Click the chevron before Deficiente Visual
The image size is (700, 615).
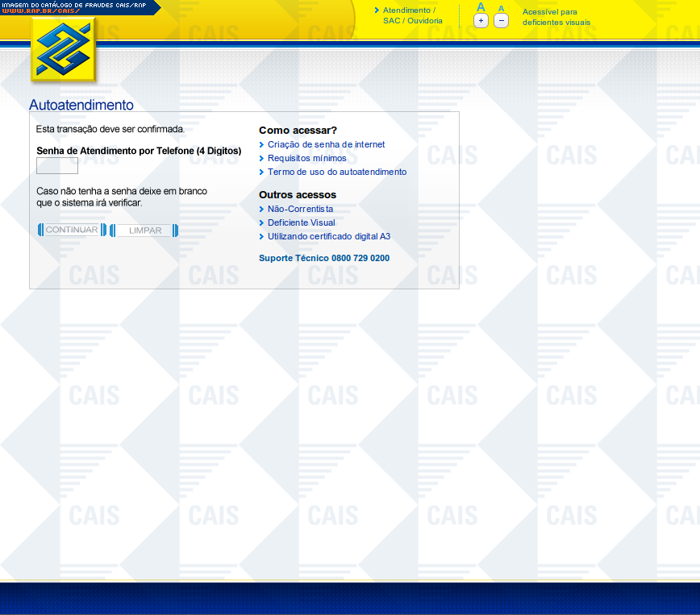(x=261, y=223)
